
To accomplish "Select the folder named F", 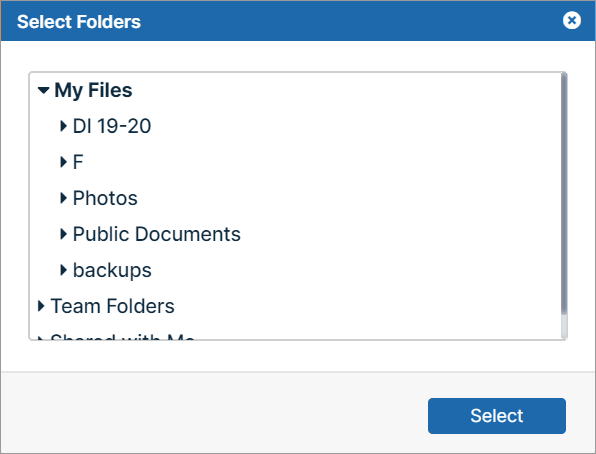I will click(78, 162).
